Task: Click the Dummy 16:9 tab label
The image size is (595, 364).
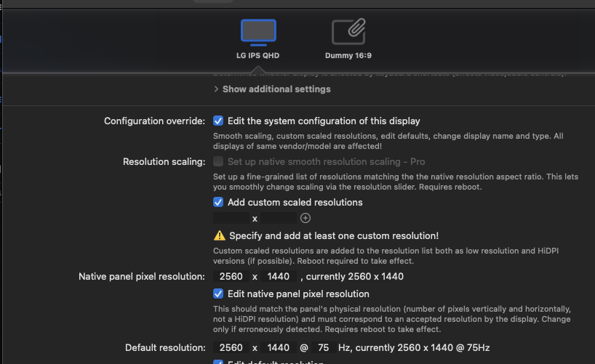Action: (x=348, y=55)
